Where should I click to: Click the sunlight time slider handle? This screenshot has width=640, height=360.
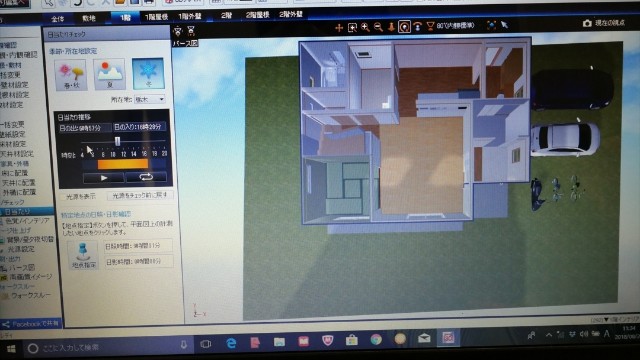[x=118, y=141]
